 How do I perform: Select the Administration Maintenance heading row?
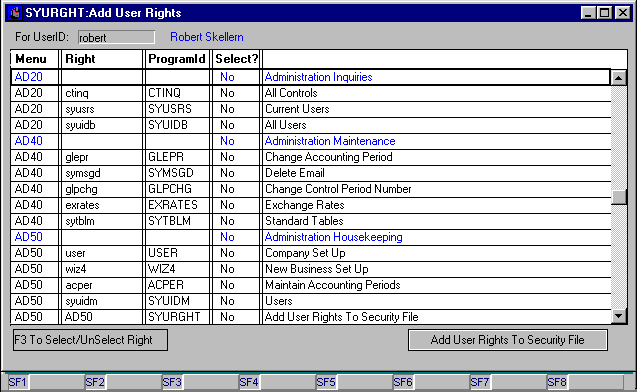point(311,141)
